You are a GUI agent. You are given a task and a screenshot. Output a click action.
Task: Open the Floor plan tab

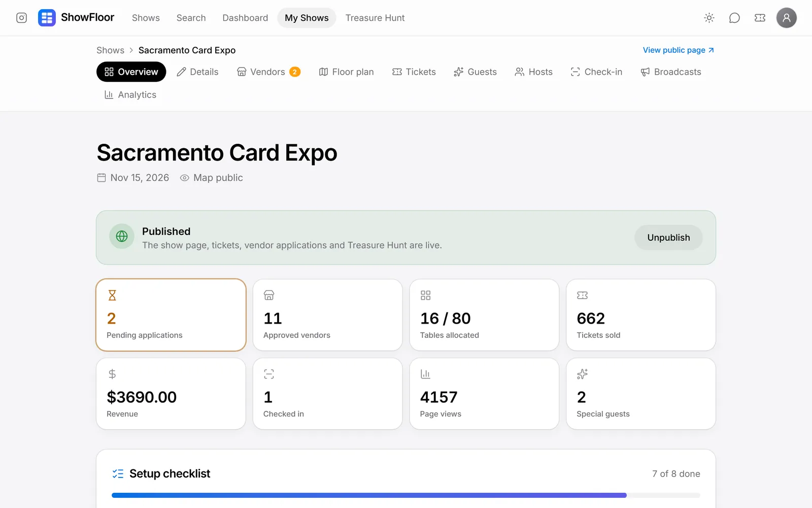[x=346, y=72]
